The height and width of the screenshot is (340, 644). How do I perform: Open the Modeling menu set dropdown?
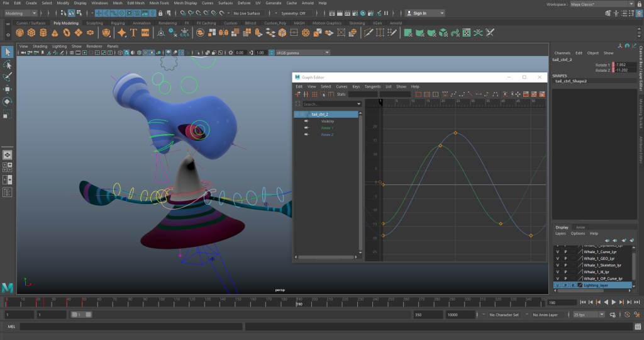tap(22, 13)
